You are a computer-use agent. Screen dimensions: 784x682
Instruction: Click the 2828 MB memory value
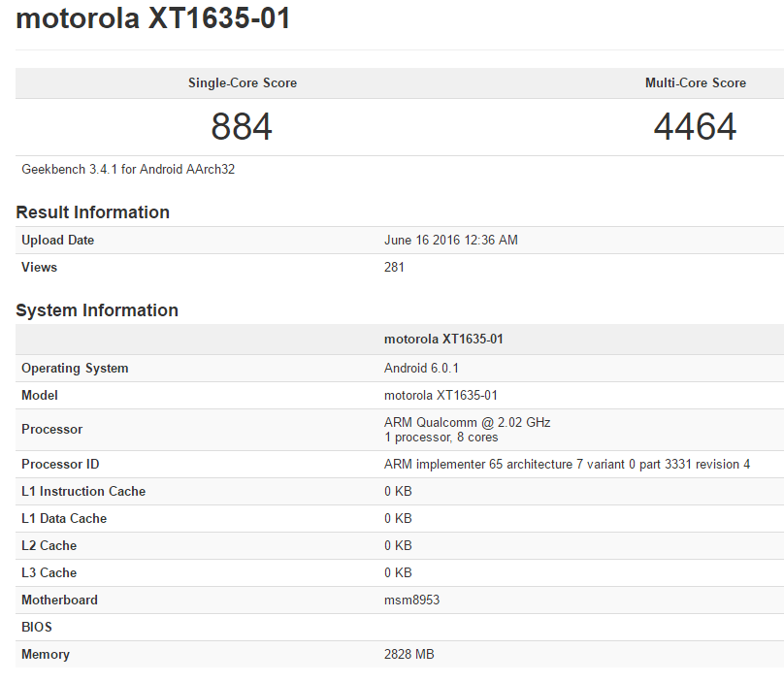[x=409, y=655]
